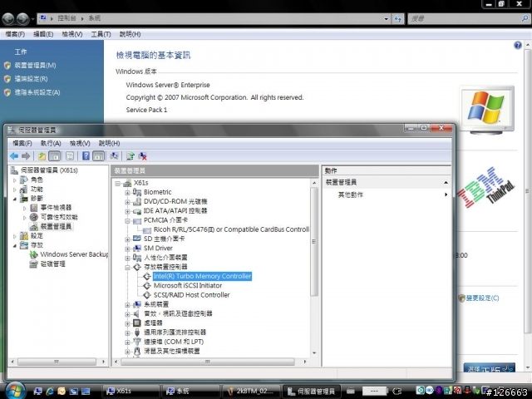The image size is (532, 399).
Task: Click the show/hide console tree toolbar icon
Action: pyautogui.click(x=55, y=156)
